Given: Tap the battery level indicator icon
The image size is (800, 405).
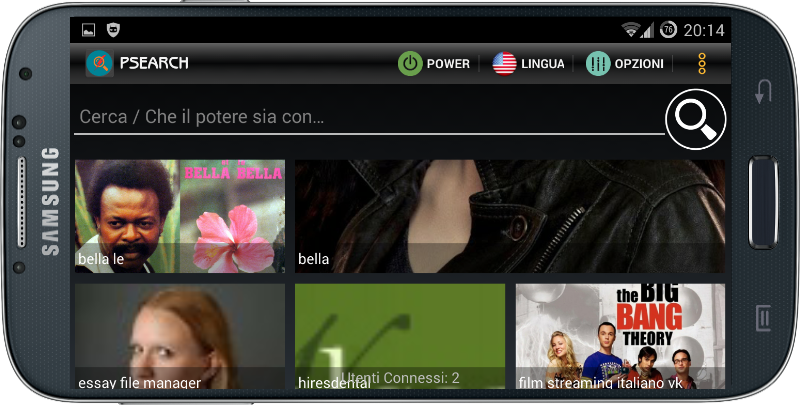Looking at the screenshot, I should (x=668, y=30).
